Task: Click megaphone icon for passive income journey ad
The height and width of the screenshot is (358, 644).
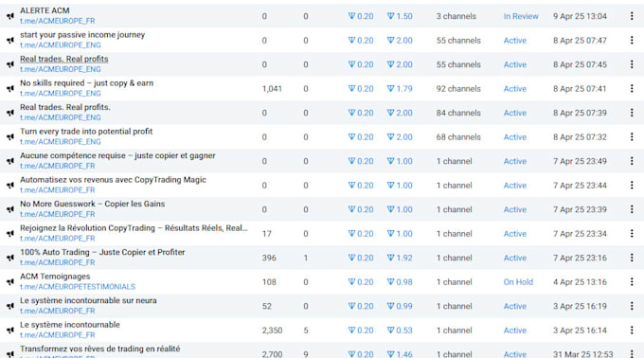Action: tap(10, 41)
